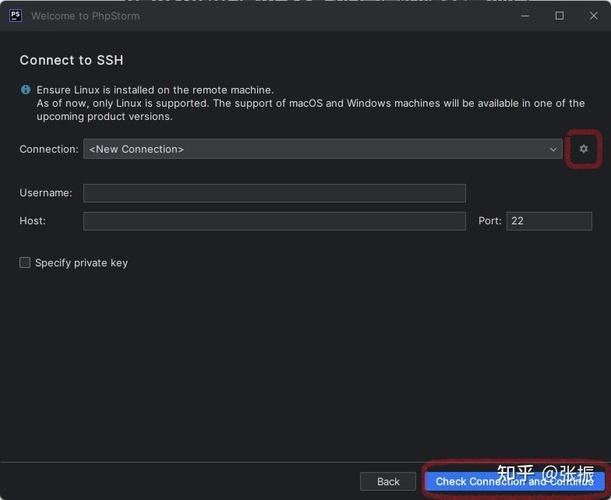Screen dimensions: 611x500
Task: Click the Port field containing 22
Action: click(549, 221)
